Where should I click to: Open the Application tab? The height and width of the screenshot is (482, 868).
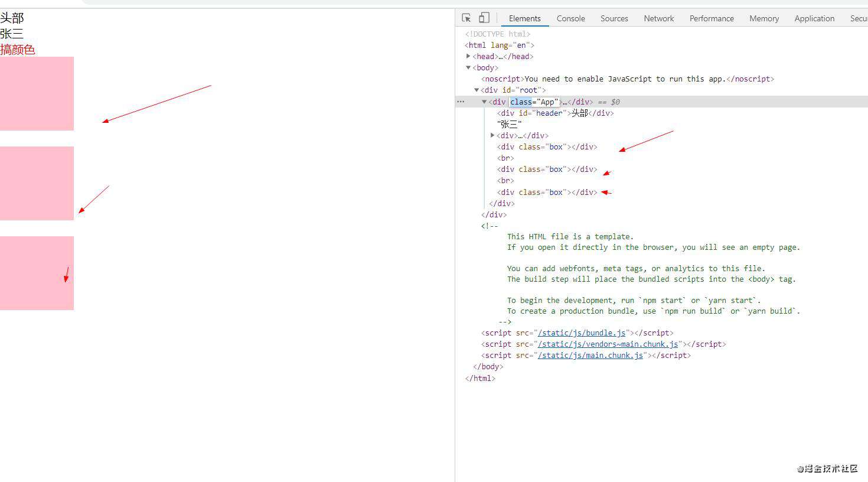(814, 18)
